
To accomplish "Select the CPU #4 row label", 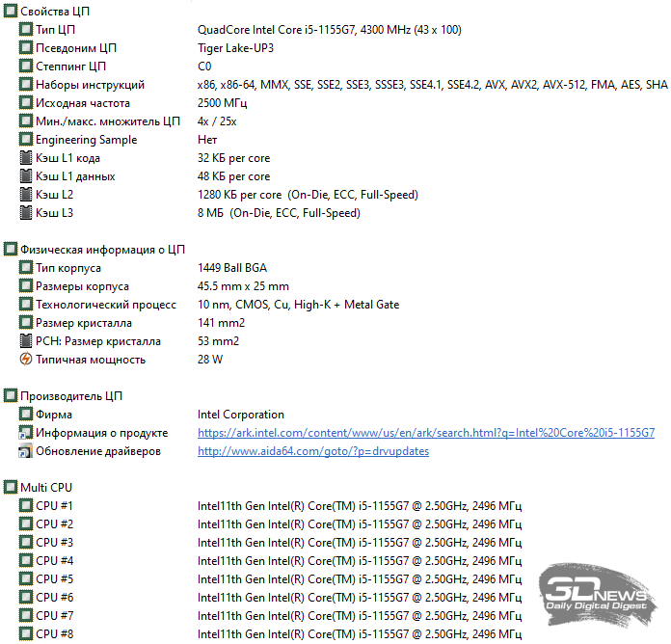I will (54, 561).
